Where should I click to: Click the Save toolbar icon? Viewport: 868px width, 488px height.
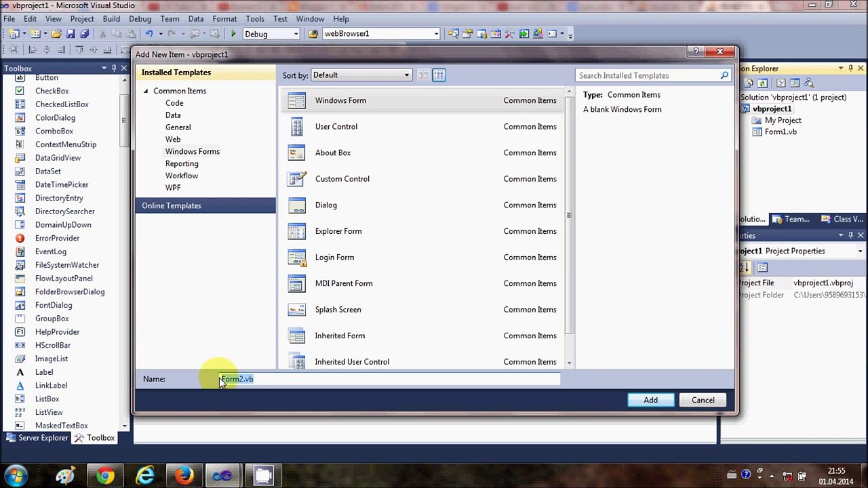(71, 34)
